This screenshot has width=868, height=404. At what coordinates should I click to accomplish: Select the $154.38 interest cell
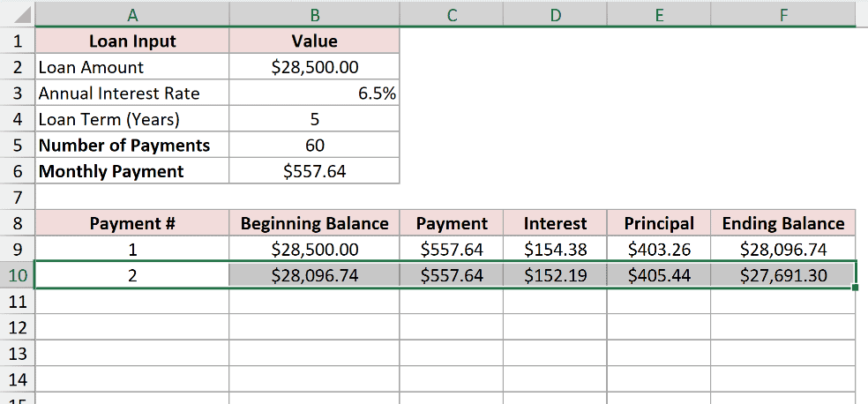(x=555, y=250)
